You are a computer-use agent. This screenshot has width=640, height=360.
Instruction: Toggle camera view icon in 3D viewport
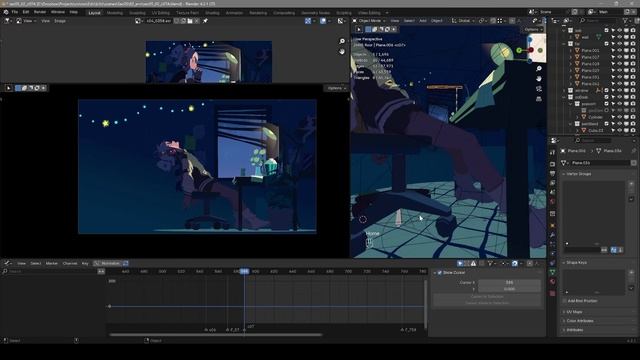click(x=539, y=89)
